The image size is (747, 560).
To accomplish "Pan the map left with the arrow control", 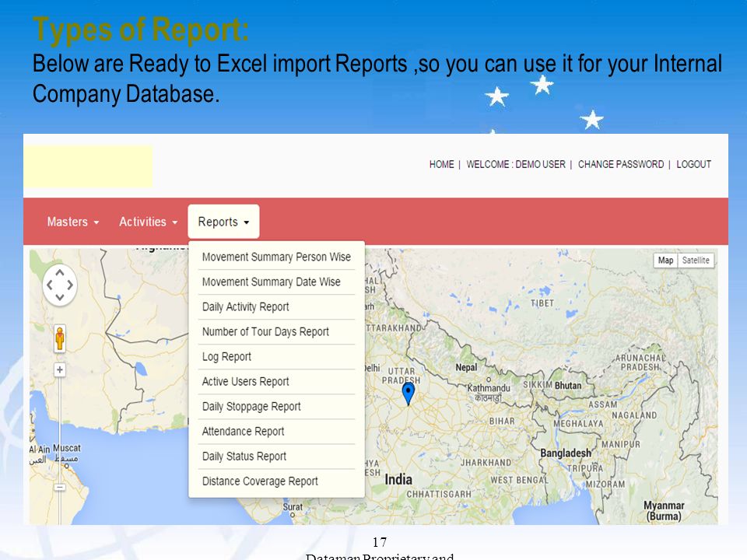I will pyautogui.click(x=49, y=285).
